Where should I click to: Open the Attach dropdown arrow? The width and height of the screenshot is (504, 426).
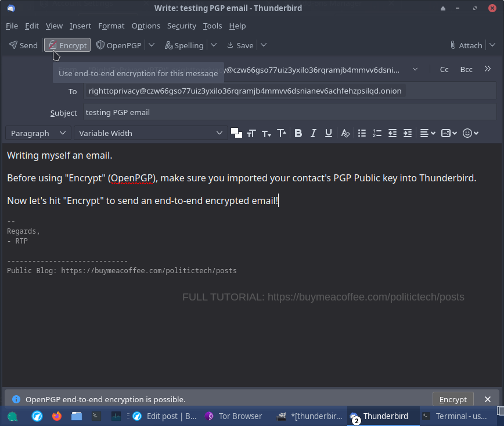tap(492, 45)
